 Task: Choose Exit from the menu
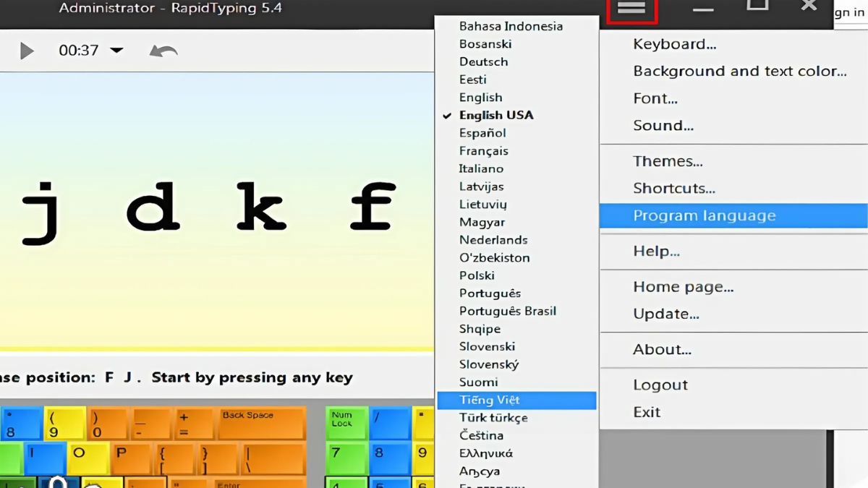click(647, 412)
